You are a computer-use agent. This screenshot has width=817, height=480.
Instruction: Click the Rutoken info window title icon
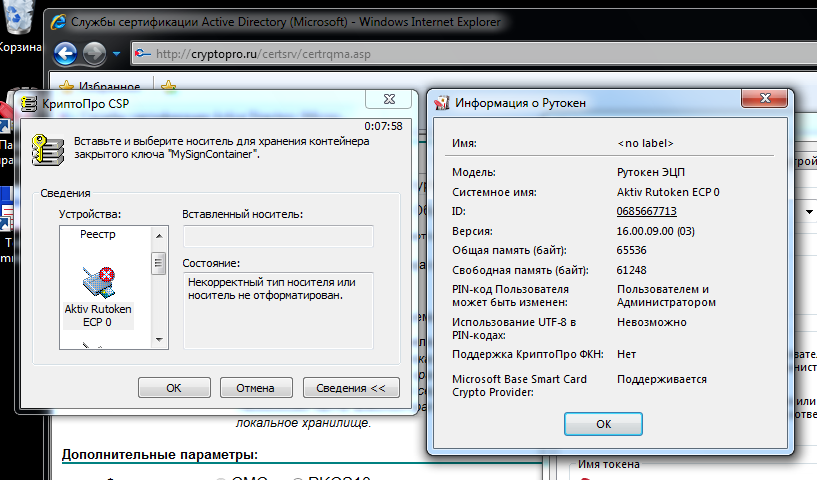pyautogui.click(x=443, y=102)
